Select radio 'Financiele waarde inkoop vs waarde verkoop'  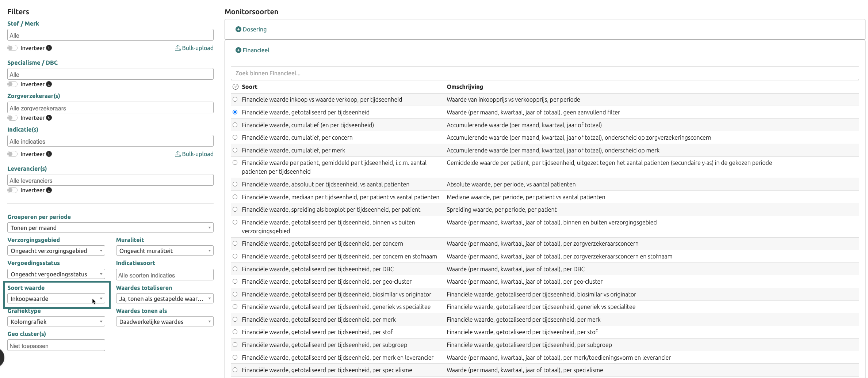(235, 99)
